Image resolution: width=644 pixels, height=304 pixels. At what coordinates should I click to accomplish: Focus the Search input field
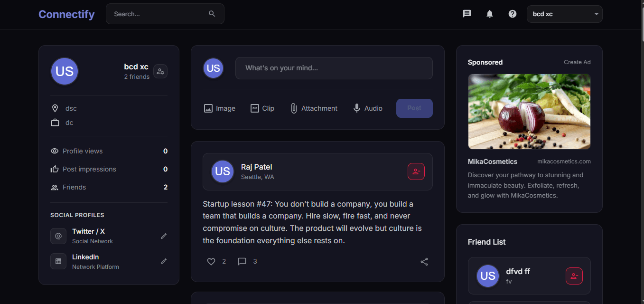pyautogui.click(x=165, y=14)
